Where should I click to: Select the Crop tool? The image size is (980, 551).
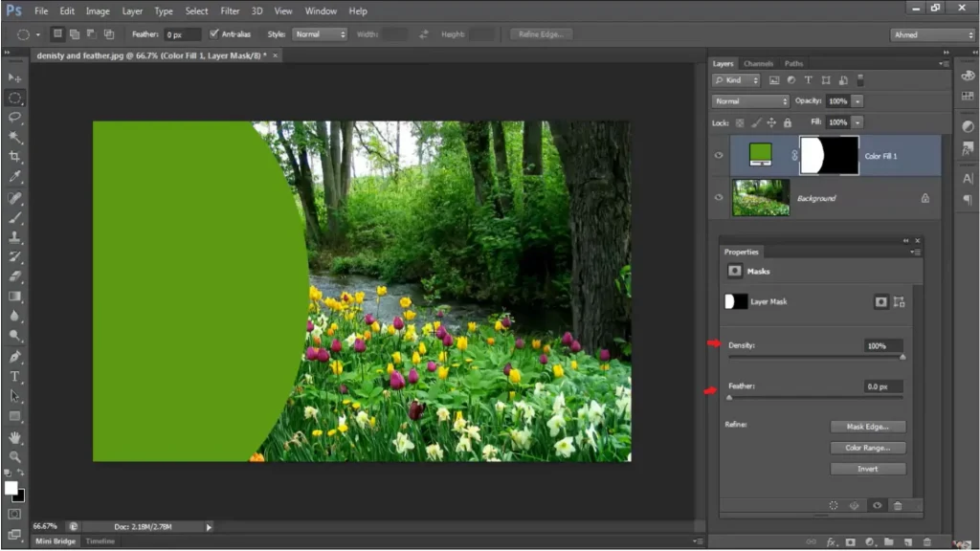(15, 157)
